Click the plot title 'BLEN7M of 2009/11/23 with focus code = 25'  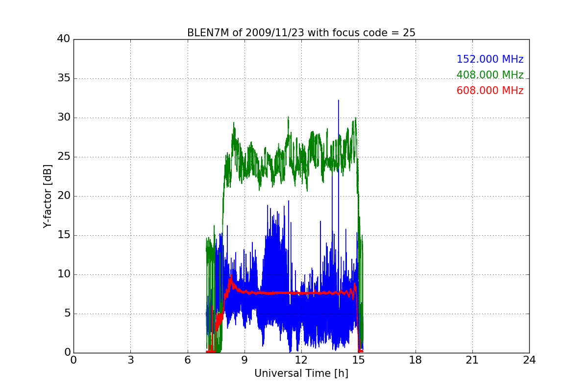[301, 33]
